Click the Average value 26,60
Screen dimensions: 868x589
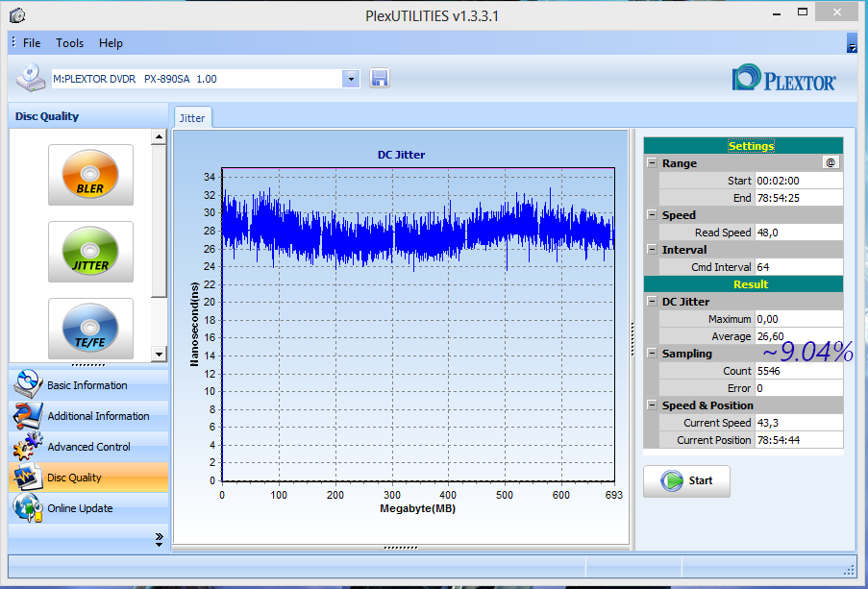(799, 336)
